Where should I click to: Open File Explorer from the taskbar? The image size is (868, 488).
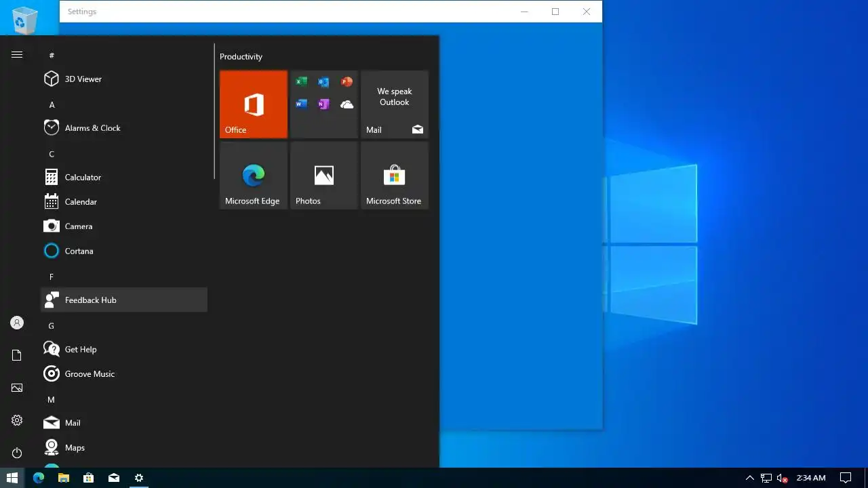(x=63, y=478)
